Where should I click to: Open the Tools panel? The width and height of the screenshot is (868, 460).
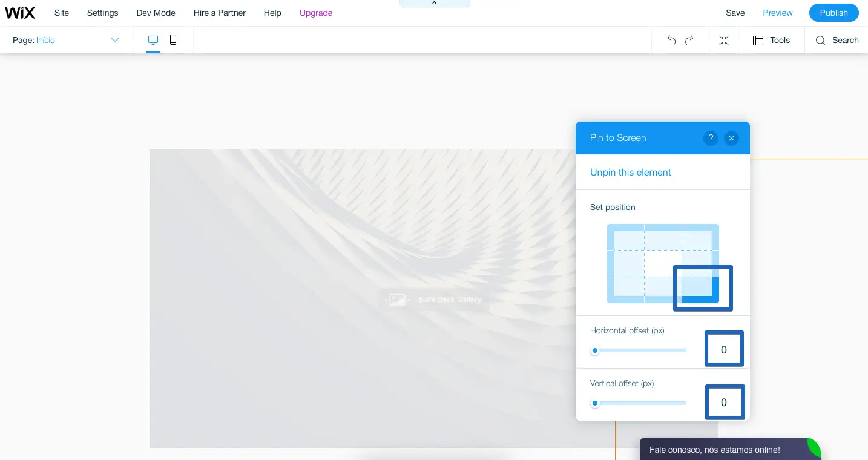tap(771, 40)
